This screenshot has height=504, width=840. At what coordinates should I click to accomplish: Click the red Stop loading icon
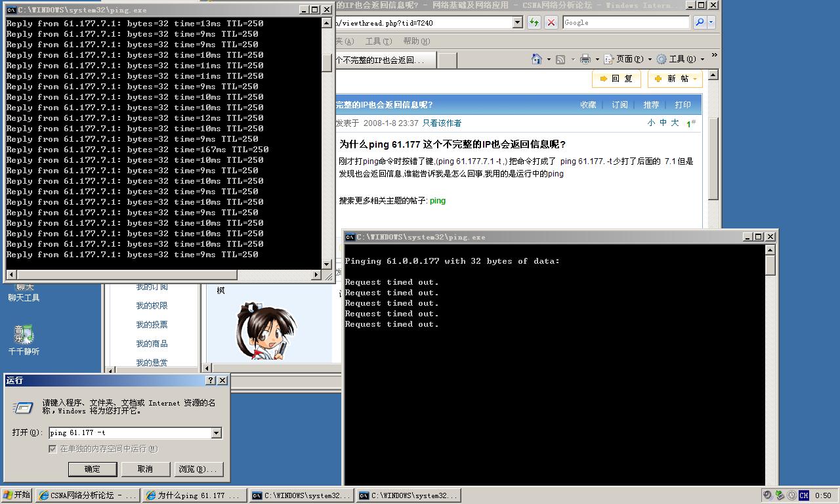click(551, 22)
